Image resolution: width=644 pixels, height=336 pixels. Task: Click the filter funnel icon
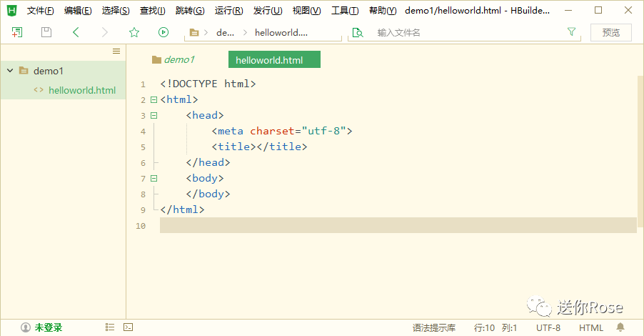(571, 31)
